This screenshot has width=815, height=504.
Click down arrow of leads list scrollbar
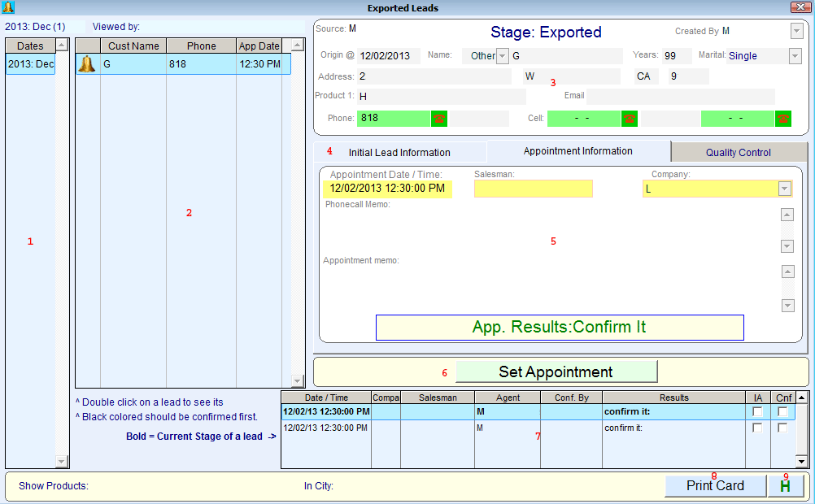click(x=298, y=381)
